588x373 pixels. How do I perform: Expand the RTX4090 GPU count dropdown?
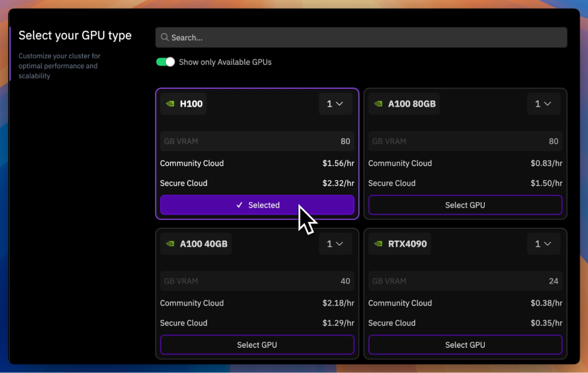[x=544, y=244]
